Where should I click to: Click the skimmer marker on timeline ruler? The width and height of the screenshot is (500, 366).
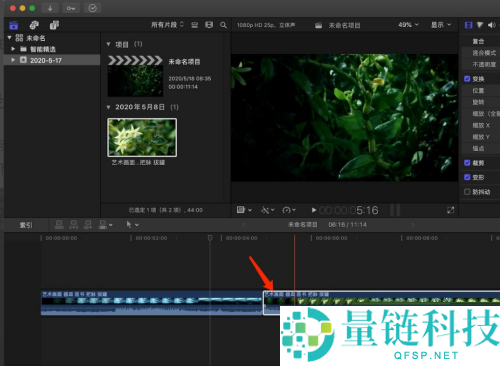pyautogui.click(x=210, y=238)
